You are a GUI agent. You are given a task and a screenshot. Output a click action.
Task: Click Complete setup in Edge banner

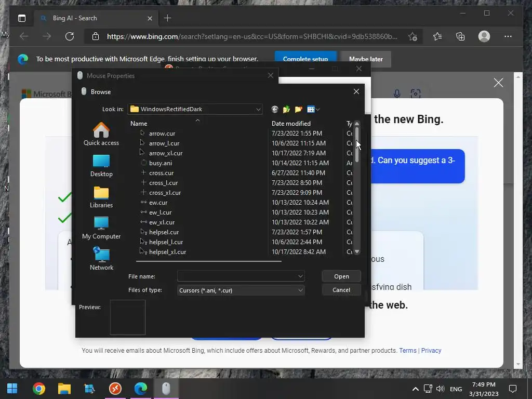click(305, 59)
